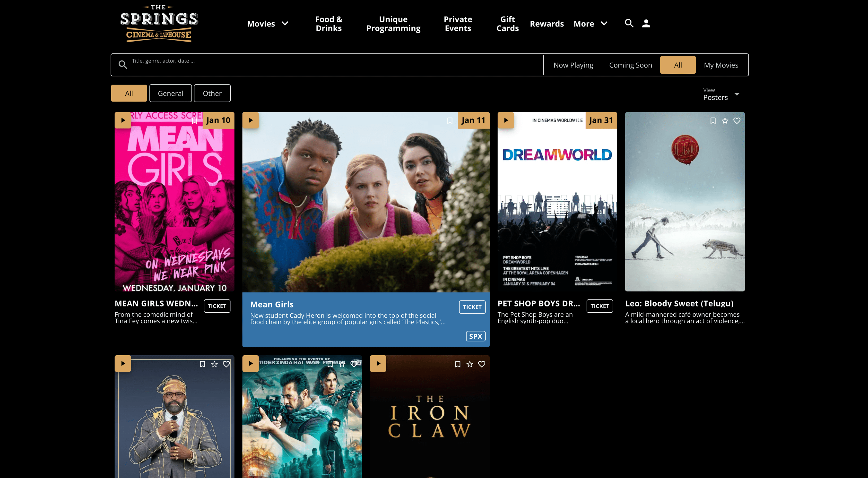This screenshot has height=478, width=868.
Task: Click the magnifier icon inside the movie search bar
Action: point(123,65)
